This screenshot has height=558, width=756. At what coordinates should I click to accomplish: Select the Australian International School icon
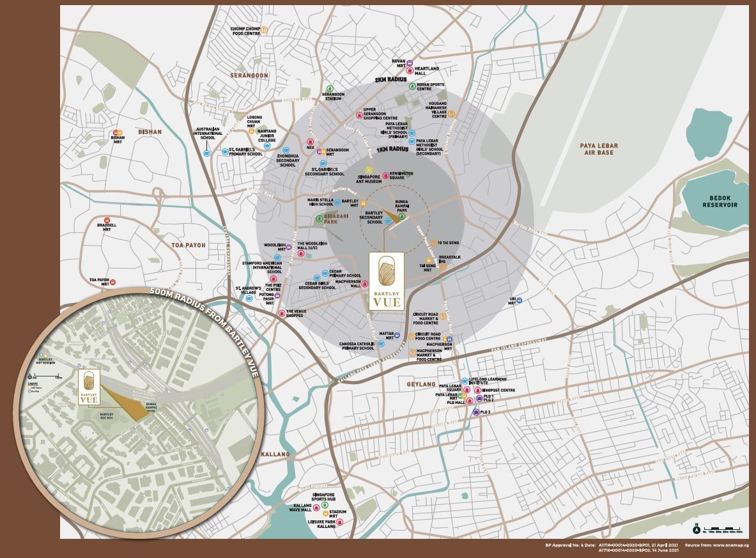tap(206, 153)
